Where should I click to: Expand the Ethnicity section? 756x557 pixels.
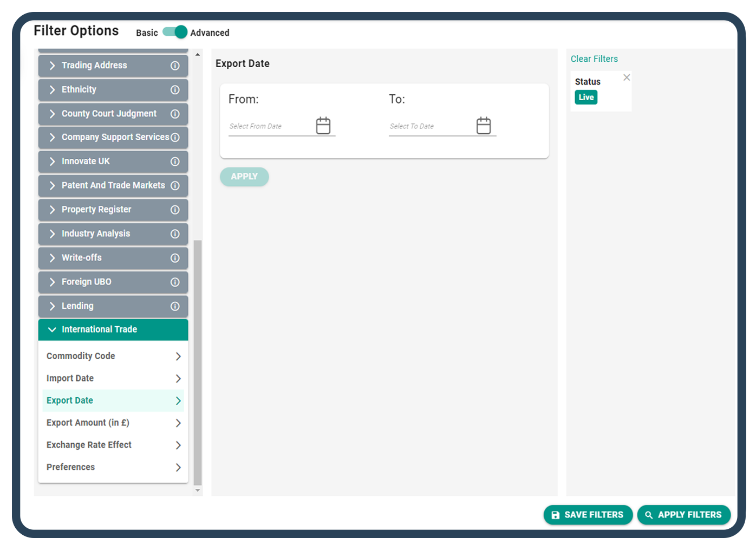[113, 90]
